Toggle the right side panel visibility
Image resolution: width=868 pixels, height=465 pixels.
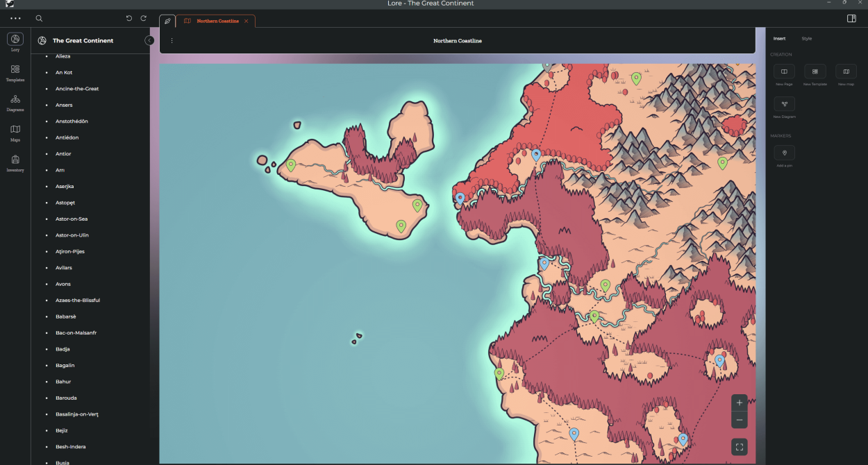tap(851, 19)
